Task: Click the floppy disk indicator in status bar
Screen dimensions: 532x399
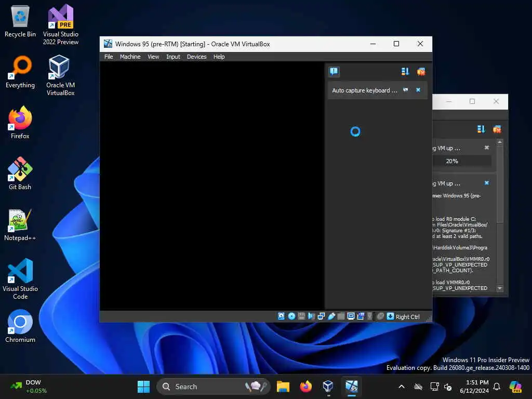Action: coord(301,316)
